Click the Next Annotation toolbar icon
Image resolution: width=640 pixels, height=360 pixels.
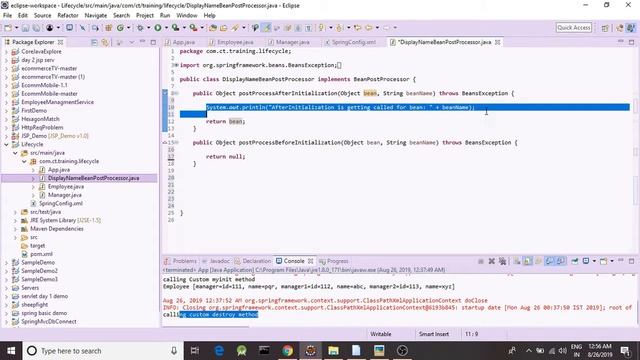(322, 28)
